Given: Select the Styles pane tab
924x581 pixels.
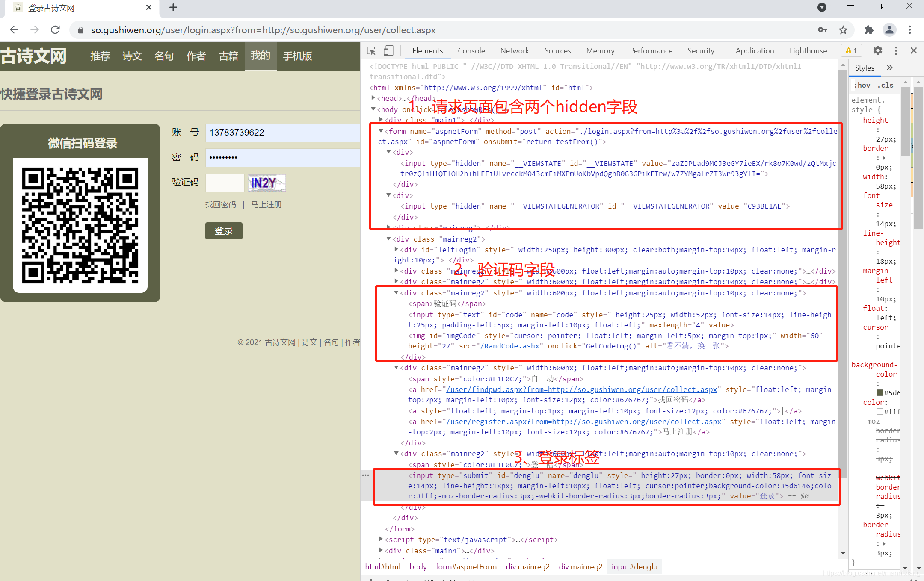Looking at the screenshot, I should point(864,68).
